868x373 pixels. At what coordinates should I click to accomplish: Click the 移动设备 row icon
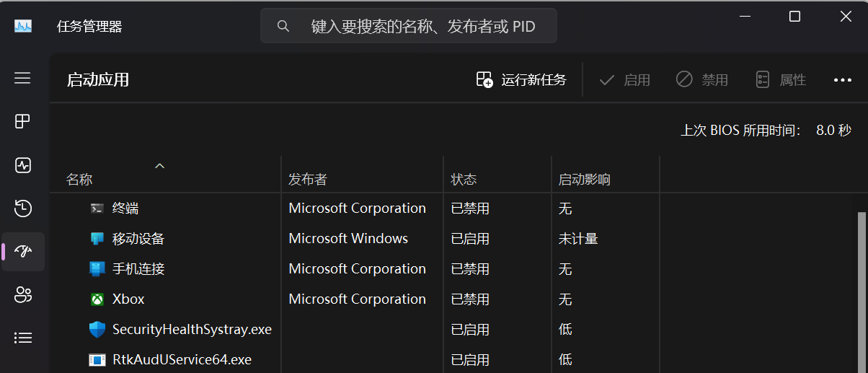(x=97, y=238)
